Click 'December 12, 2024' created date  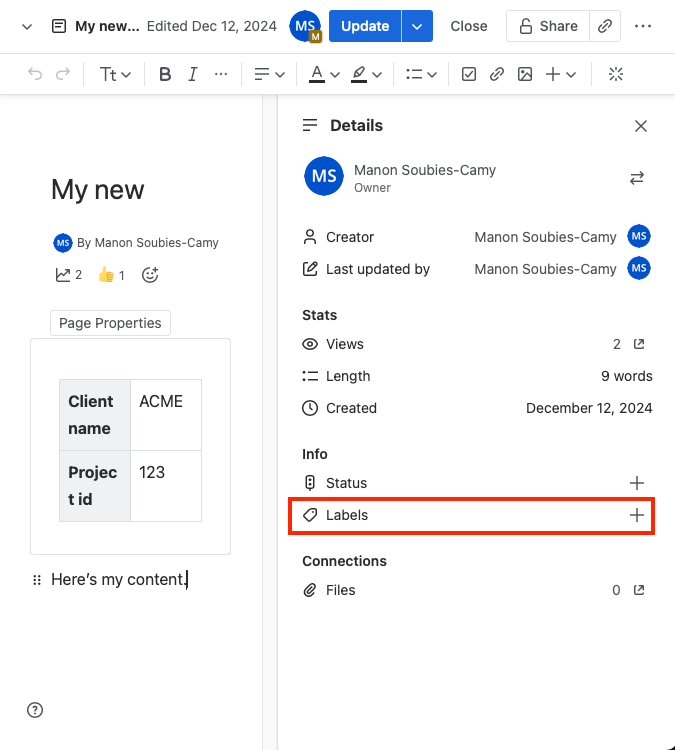(x=589, y=408)
